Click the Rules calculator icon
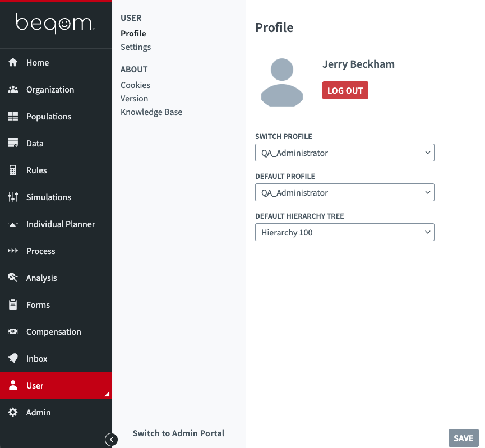 (x=13, y=170)
